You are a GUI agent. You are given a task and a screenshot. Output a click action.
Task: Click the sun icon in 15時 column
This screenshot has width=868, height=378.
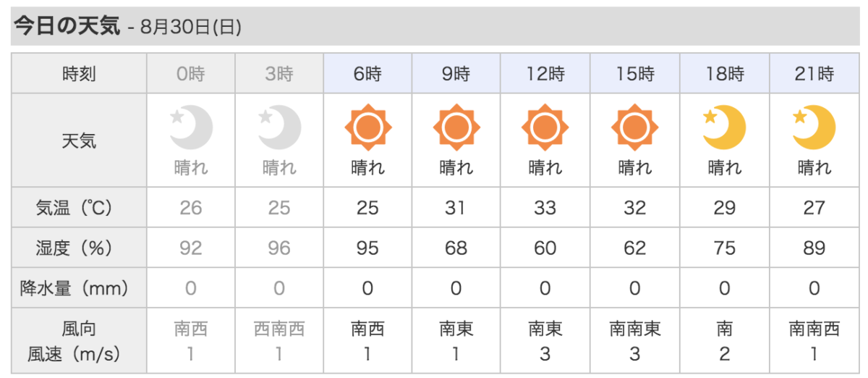click(635, 128)
